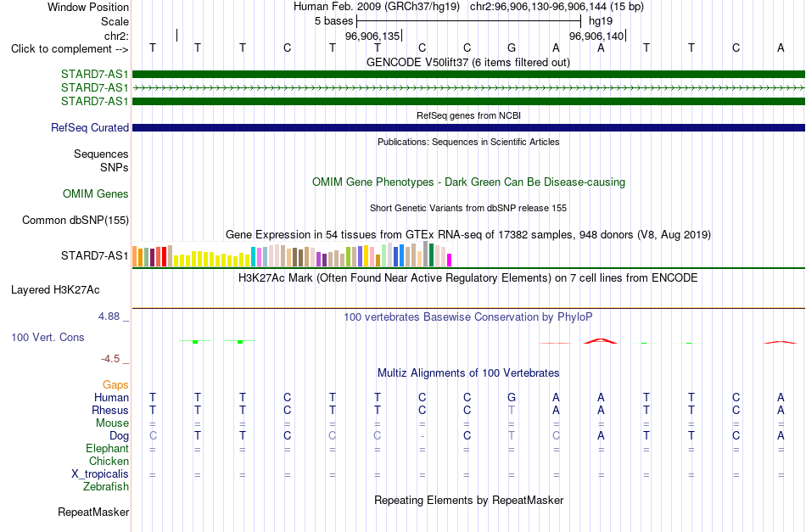Screen dimensions: 806x532
Task: Open Common dbSNP(155) track settings
Action: [75, 220]
